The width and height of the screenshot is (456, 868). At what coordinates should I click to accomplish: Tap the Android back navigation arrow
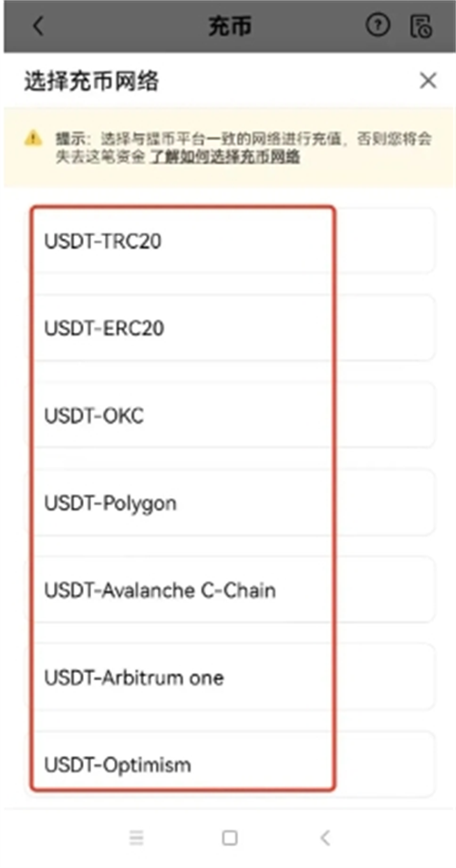click(326, 838)
